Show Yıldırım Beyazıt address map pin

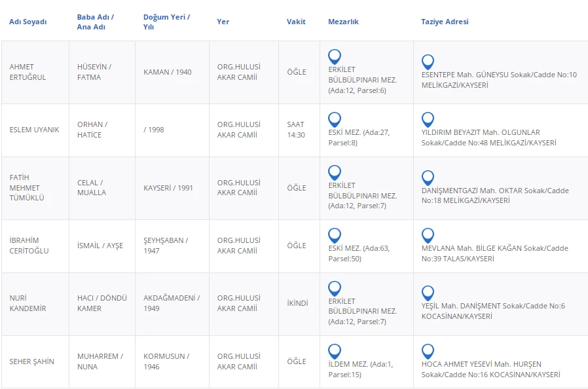428,119
